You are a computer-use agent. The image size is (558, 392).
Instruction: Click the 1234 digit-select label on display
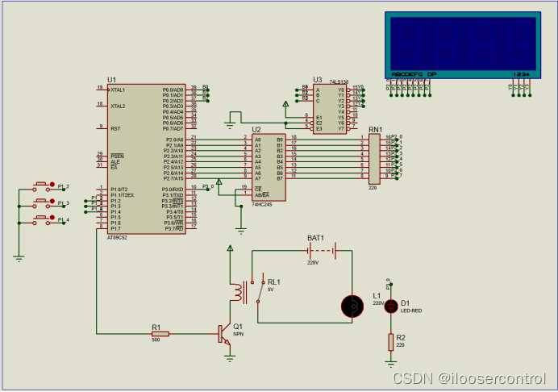[x=521, y=74]
